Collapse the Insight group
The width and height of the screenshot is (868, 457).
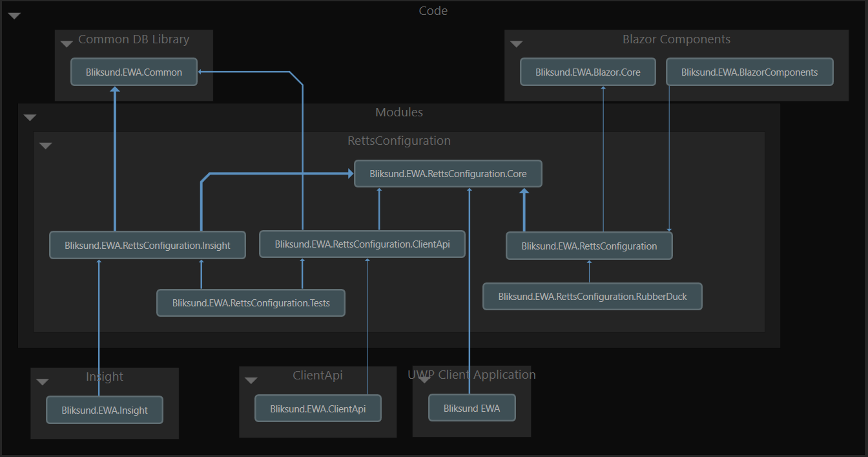[x=43, y=382]
